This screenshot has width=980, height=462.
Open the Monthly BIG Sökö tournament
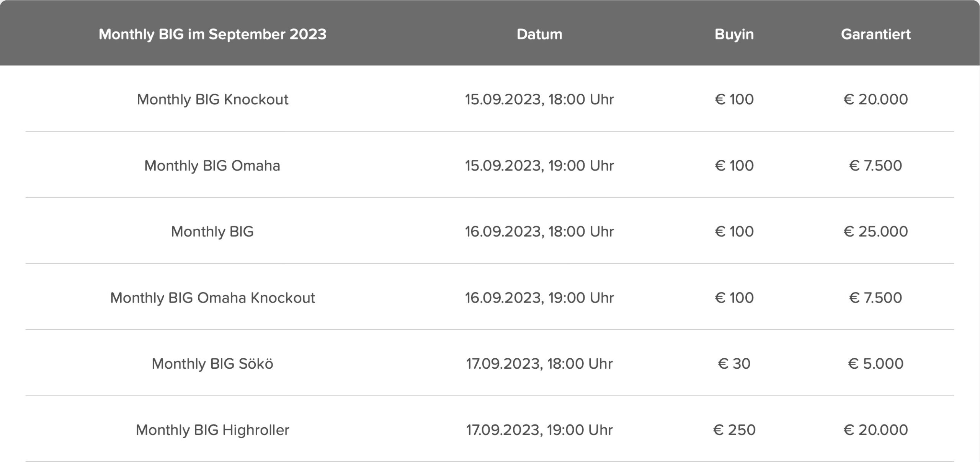(212, 364)
